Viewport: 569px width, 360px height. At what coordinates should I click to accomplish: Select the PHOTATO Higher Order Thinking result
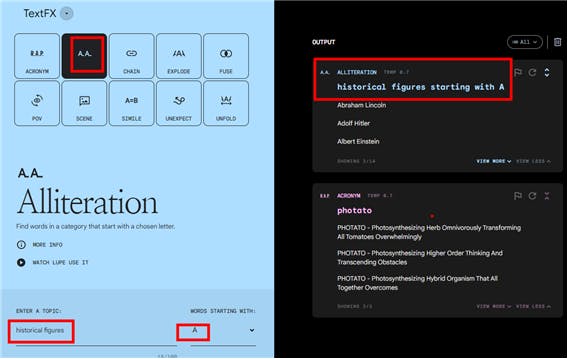pos(420,258)
